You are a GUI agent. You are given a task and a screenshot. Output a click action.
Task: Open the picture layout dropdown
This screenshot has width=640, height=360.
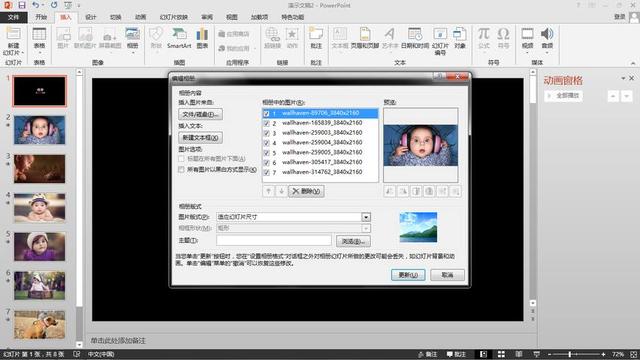click(x=366, y=217)
